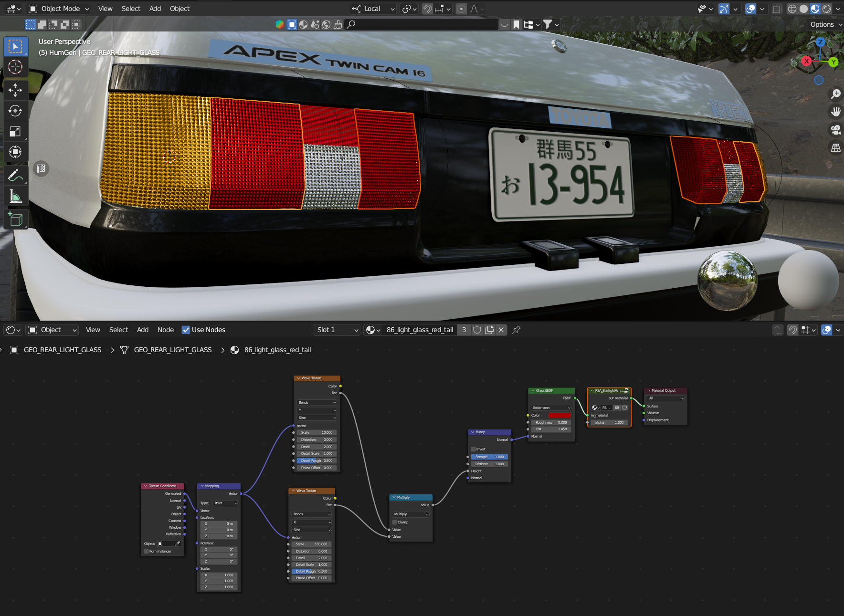Click the go to parent node tree icon

(778, 330)
